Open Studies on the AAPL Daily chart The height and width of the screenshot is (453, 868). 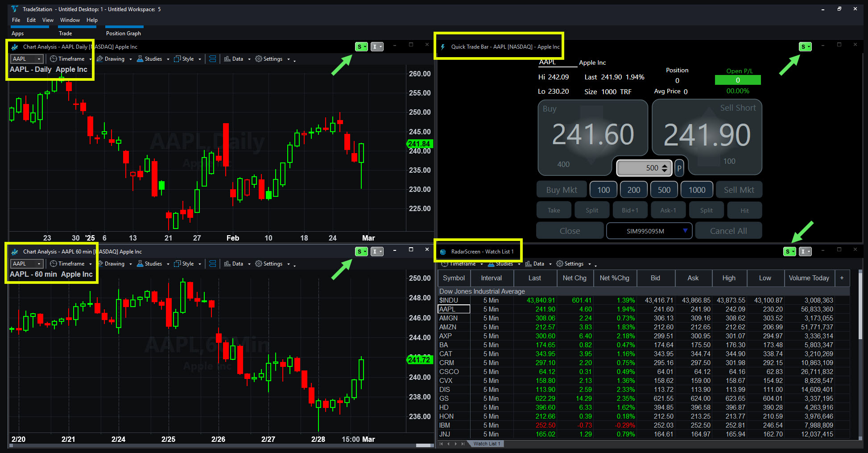pyautogui.click(x=150, y=58)
